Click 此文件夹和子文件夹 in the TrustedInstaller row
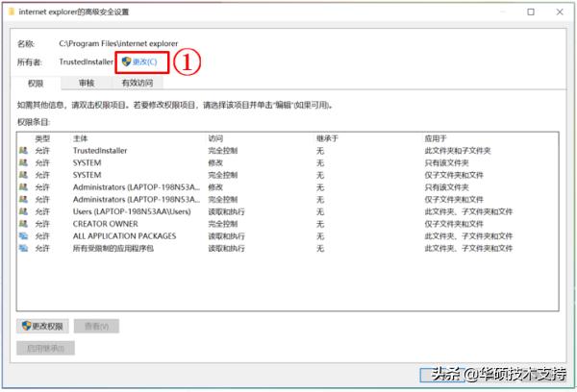This screenshot has height=392, width=577. coord(458,151)
